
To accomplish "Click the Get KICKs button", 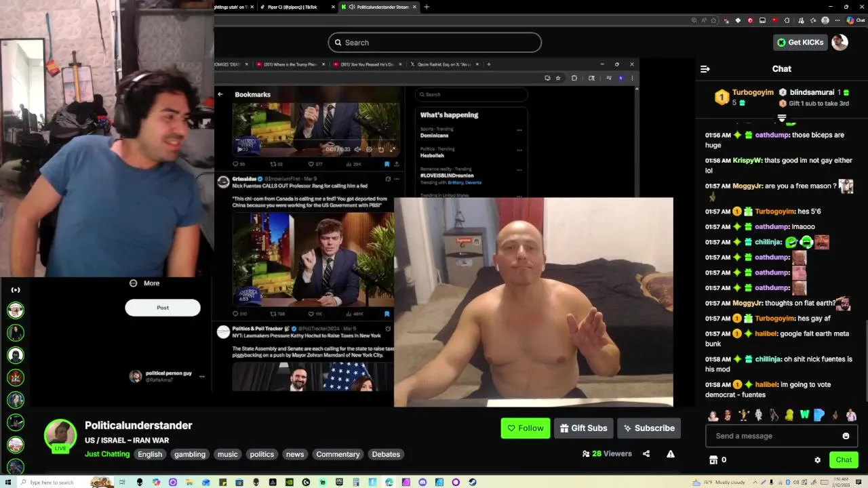I will coord(800,42).
